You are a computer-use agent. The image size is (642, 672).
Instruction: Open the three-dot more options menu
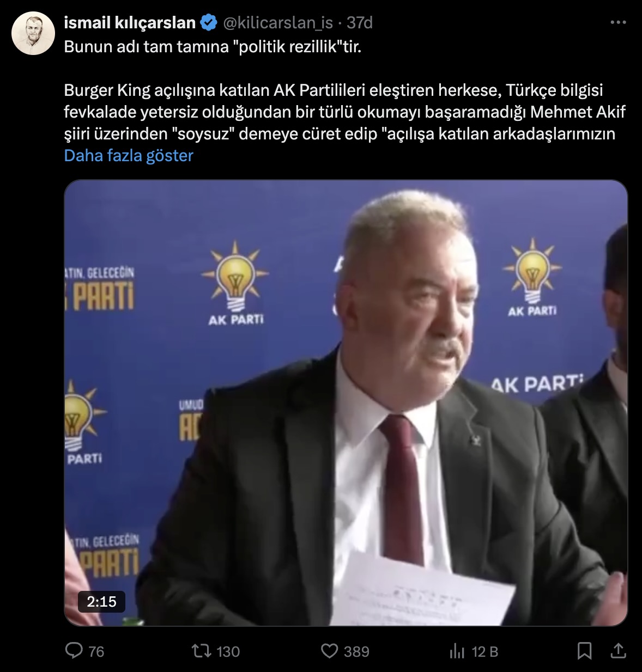(618, 22)
